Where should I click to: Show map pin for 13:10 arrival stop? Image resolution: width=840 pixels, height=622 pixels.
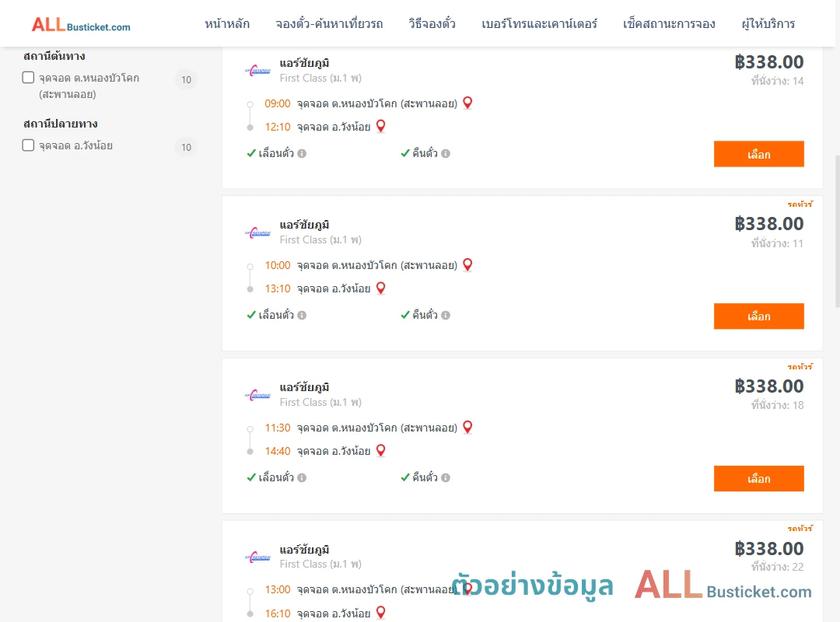point(381,288)
